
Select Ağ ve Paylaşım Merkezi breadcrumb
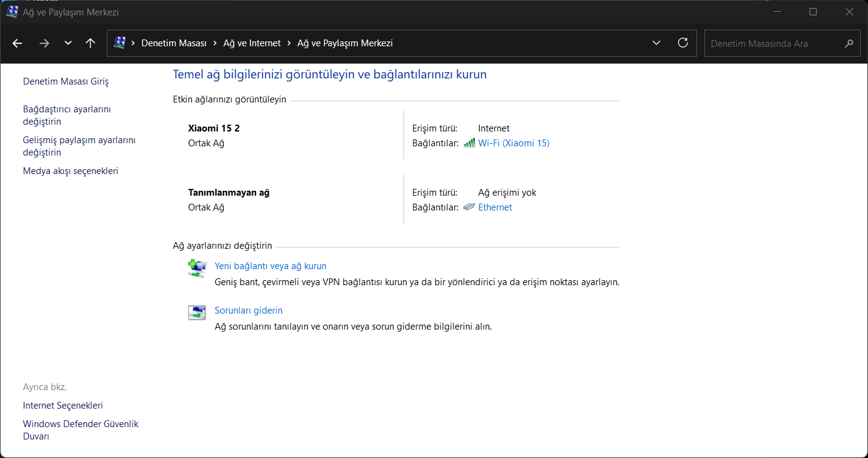345,43
